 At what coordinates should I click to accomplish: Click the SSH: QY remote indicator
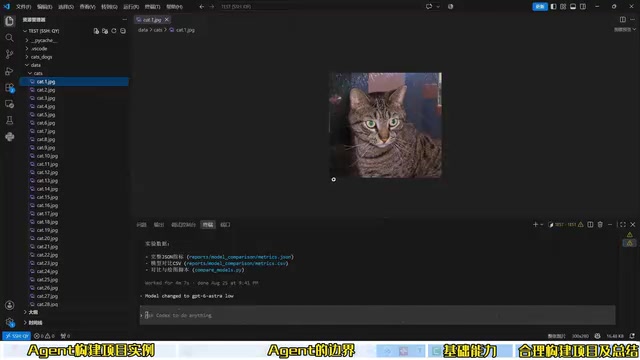tap(17, 336)
